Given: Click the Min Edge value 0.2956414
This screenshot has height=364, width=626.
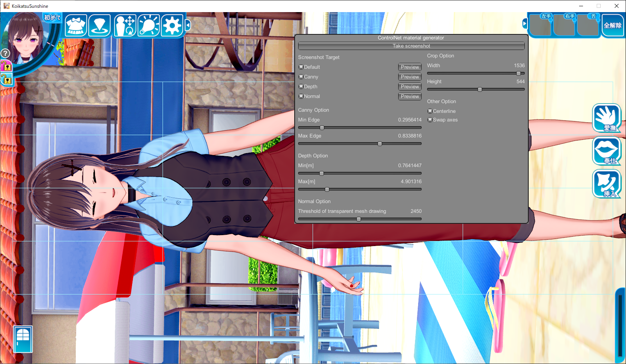Looking at the screenshot, I should [x=410, y=120].
